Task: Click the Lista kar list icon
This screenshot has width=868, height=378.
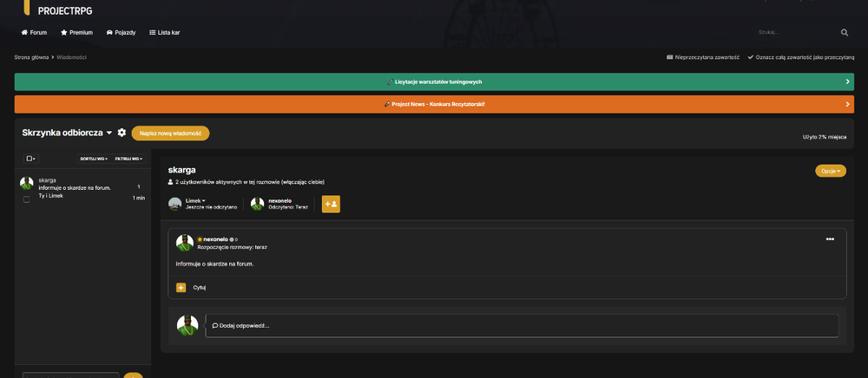Action: [152, 33]
